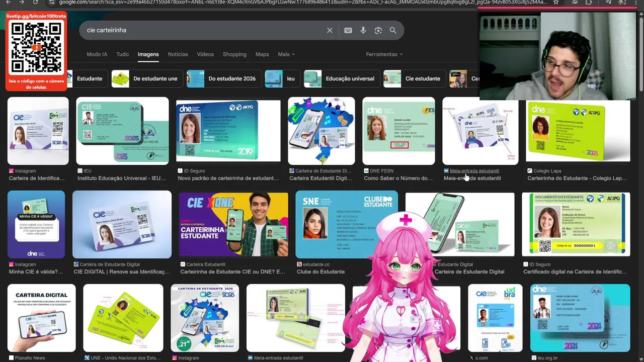This screenshot has width=644, height=362.
Task: Click the browser address bar URL
Action: (x=302, y=3)
